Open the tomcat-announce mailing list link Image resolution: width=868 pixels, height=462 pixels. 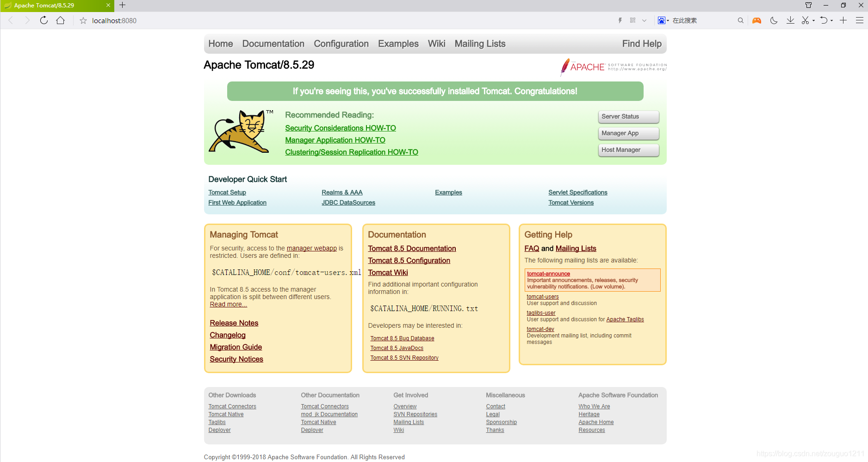549,274
